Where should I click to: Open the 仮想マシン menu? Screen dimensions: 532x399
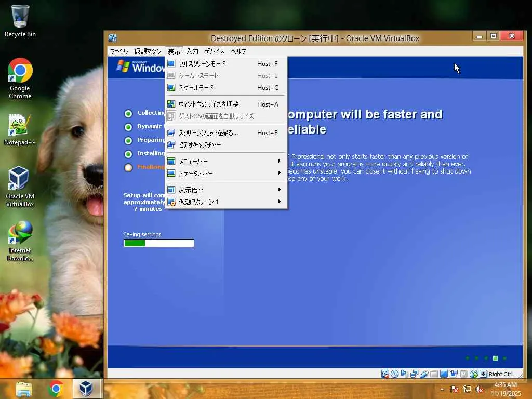point(148,51)
